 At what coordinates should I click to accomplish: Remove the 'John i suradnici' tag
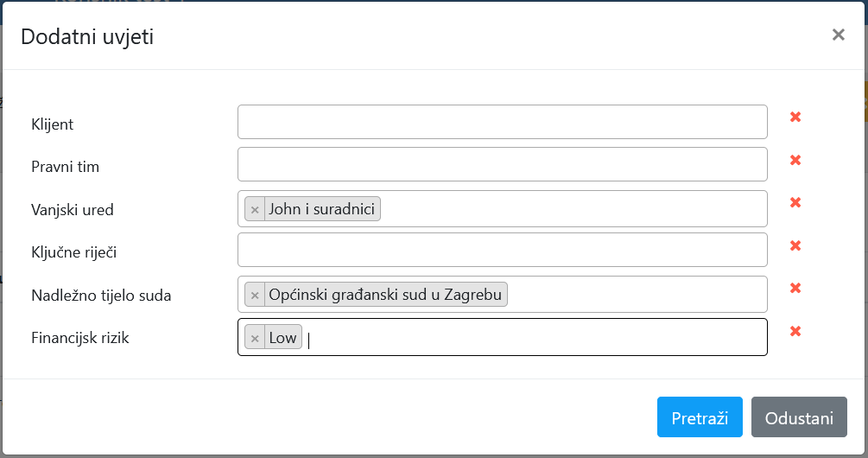coord(255,209)
